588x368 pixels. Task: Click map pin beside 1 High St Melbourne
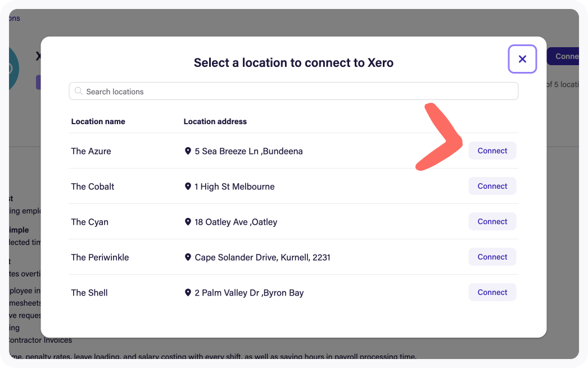(x=188, y=187)
